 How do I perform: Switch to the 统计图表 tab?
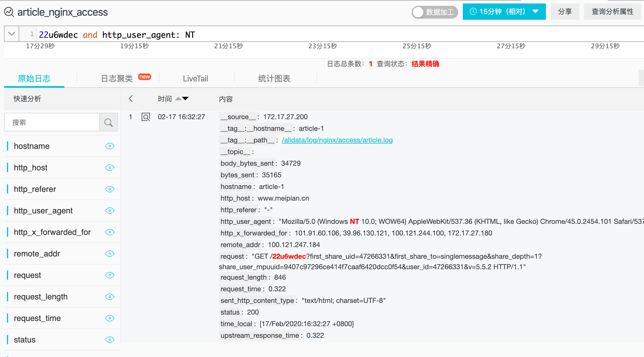pyautogui.click(x=274, y=78)
